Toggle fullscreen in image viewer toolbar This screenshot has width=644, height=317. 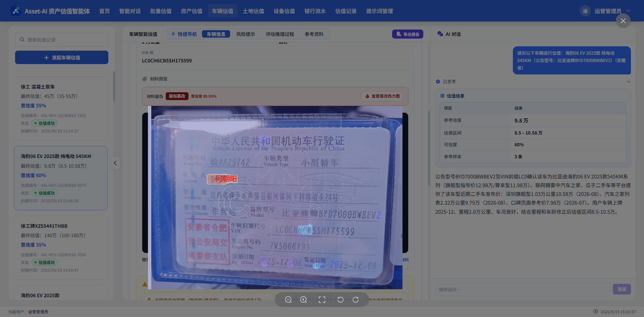(x=322, y=300)
